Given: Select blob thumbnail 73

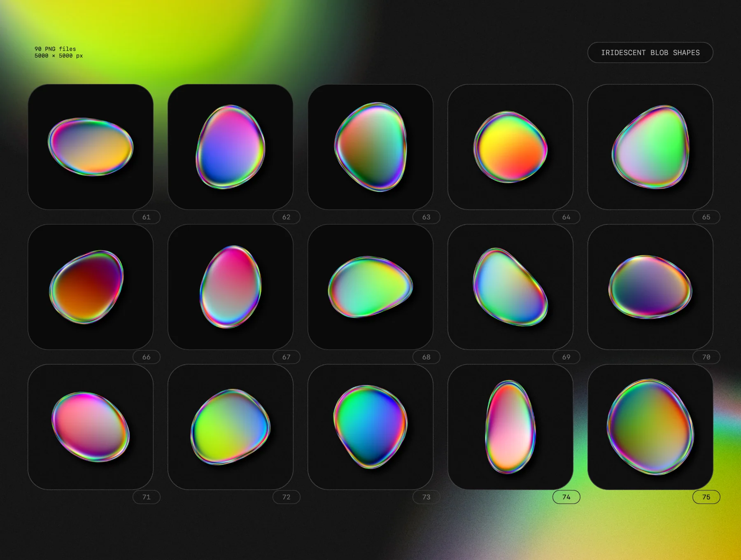Looking at the screenshot, I should click(370, 427).
